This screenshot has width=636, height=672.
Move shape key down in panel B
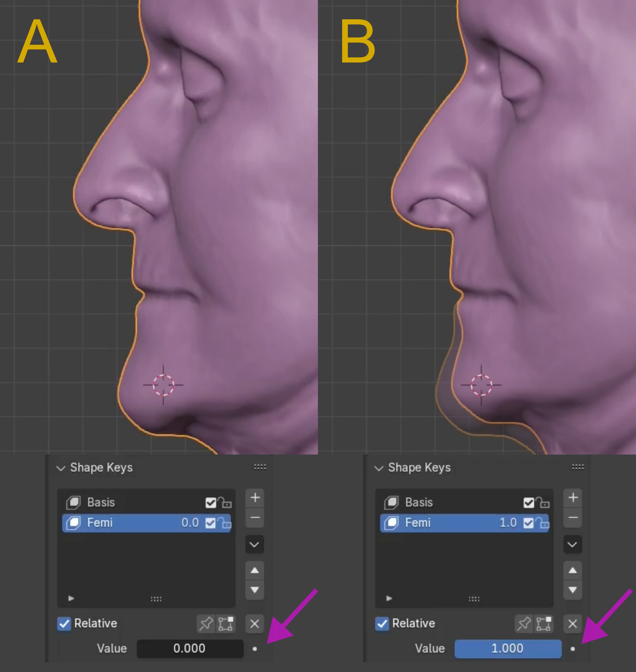pos(573,590)
